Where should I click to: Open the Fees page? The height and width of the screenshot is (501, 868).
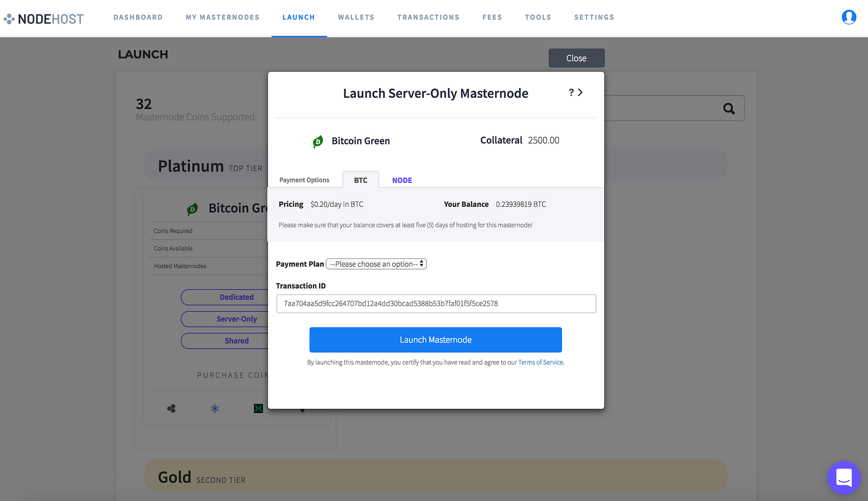pyautogui.click(x=492, y=17)
